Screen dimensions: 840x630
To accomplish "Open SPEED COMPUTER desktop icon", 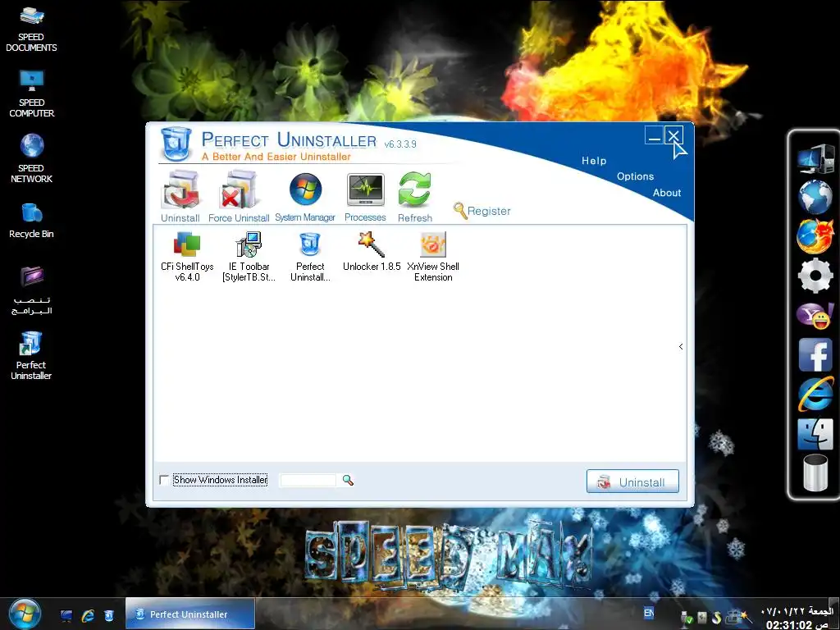I will click(32, 94).
